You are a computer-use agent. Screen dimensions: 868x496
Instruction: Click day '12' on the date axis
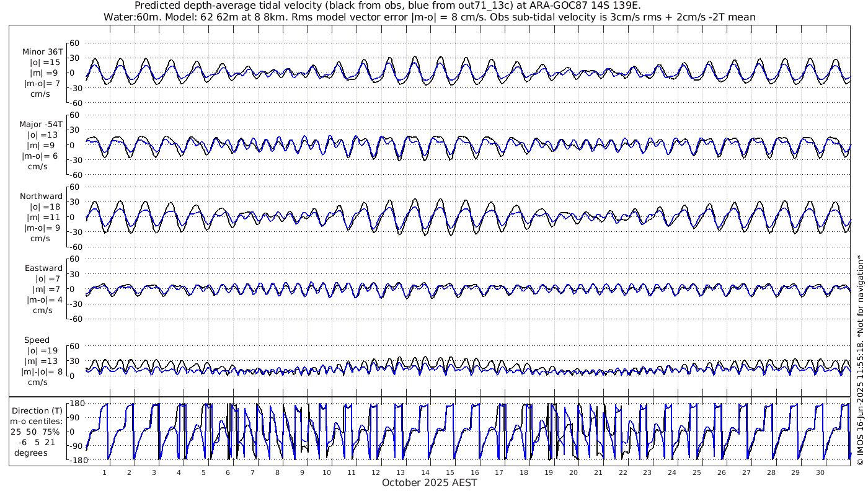click(376, 472)
